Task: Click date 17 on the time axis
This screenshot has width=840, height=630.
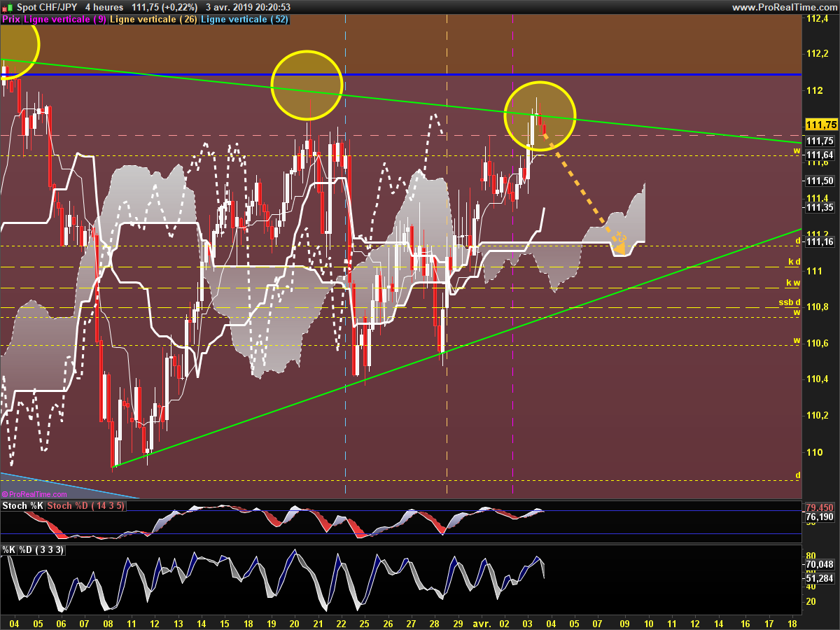Action: pos(769,622)
